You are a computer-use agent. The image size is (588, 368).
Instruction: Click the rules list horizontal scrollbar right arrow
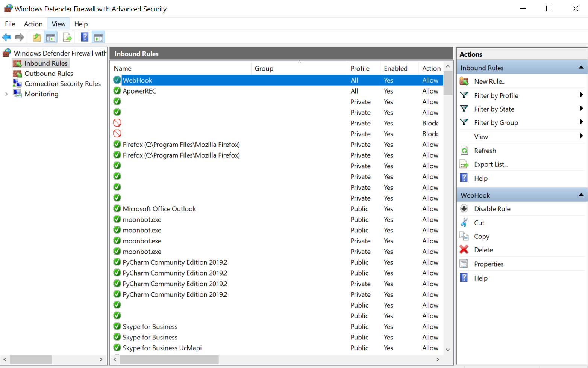438,359
